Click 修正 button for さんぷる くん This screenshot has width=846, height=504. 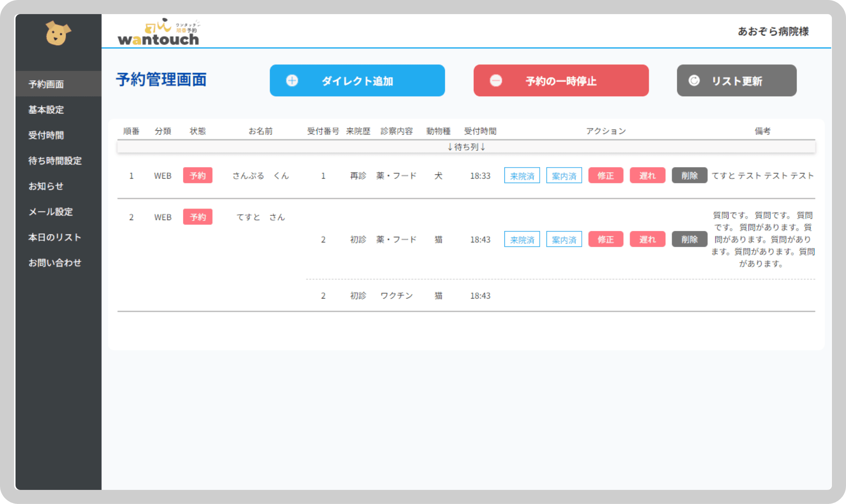pos(605,176)
